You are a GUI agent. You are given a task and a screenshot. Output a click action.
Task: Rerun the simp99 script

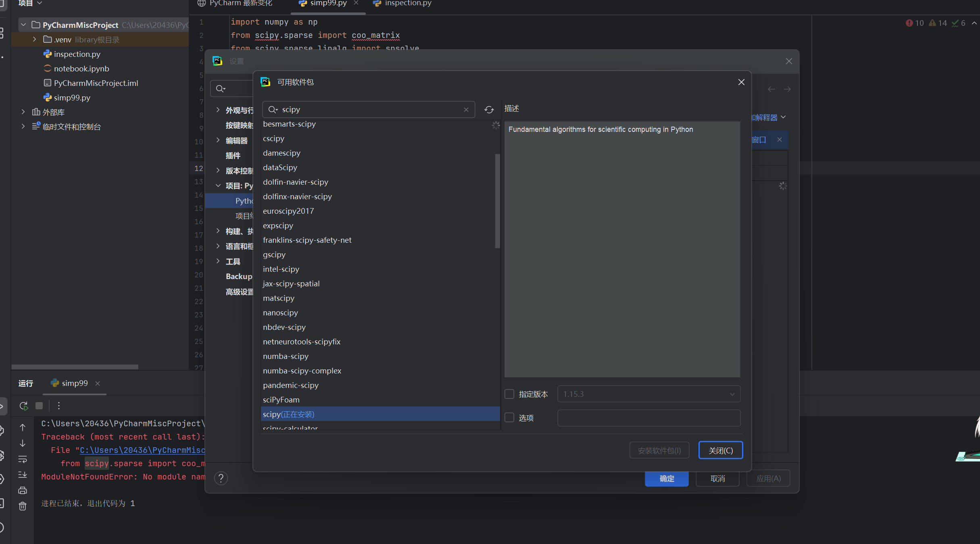coord(23,406)
